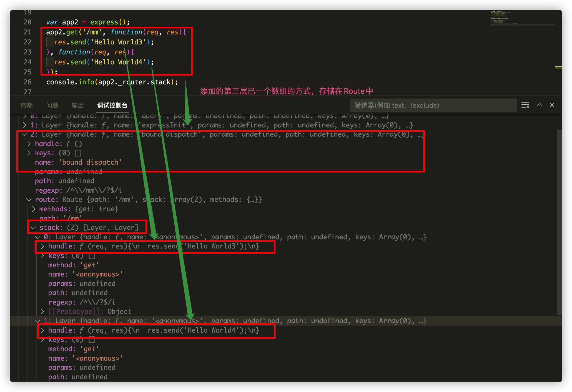Expand the 1: Layer 'expressInit' entry
The image size is (572, 392).
click(x=25, y=125)
